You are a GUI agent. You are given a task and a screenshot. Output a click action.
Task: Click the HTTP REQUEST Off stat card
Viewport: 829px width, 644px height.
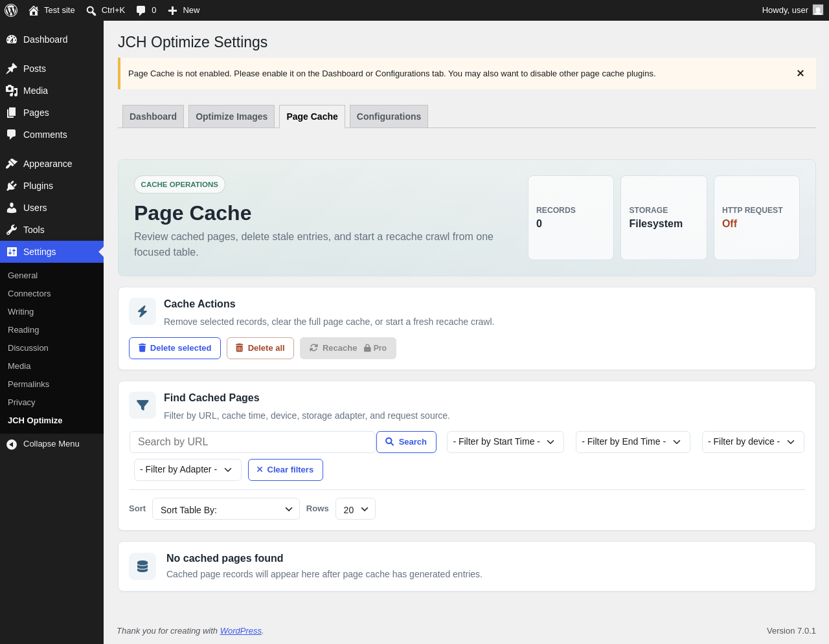pos(756,217)
